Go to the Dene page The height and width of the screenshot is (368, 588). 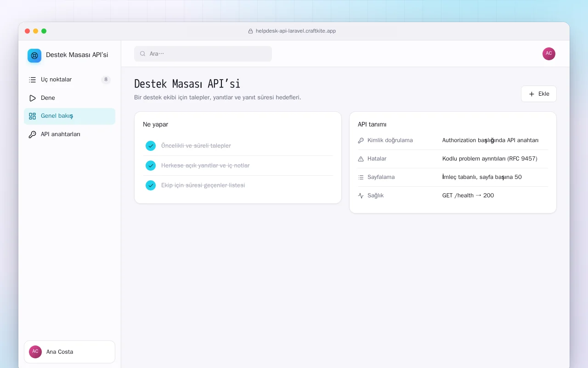pyautogui.click(x=69, y=98)
